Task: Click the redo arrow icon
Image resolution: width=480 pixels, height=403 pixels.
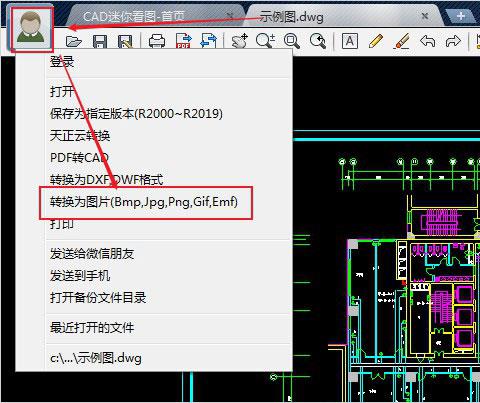Action: [x=453, y=41]
